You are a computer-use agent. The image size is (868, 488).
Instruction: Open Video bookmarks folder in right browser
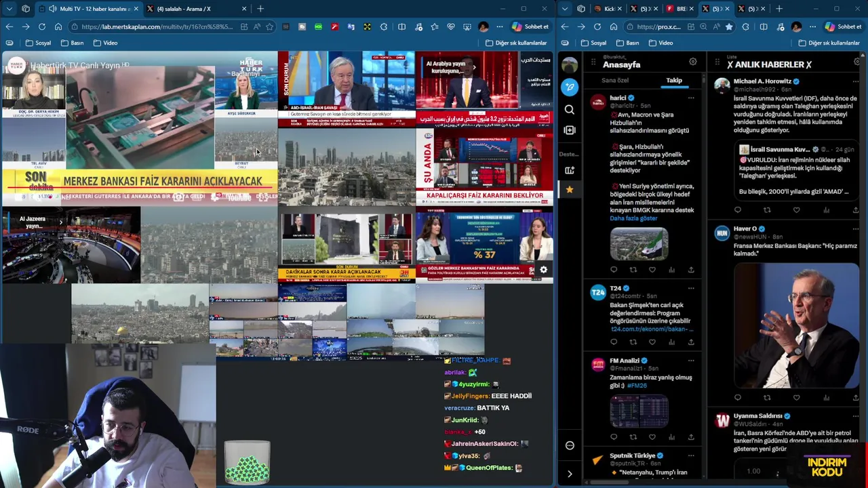(660, 43)
